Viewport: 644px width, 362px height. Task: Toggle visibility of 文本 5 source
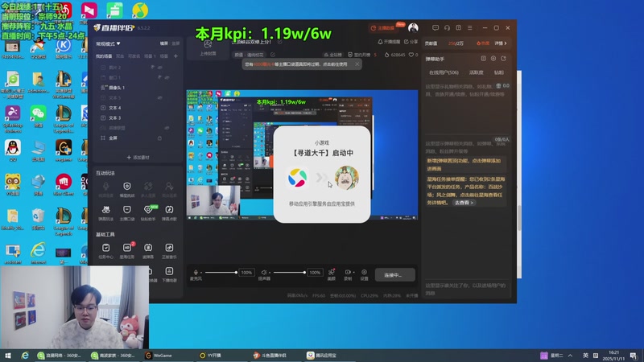pyautogui.click(x=160, y=97)
